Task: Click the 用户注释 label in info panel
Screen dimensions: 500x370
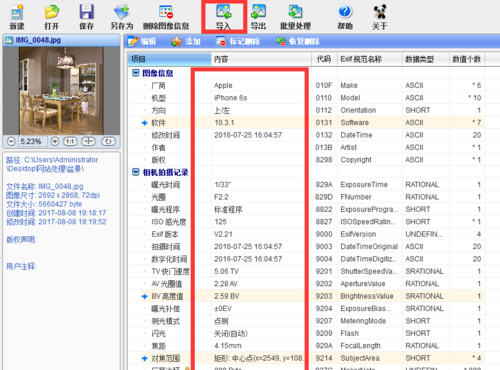Action: (21, 266)
